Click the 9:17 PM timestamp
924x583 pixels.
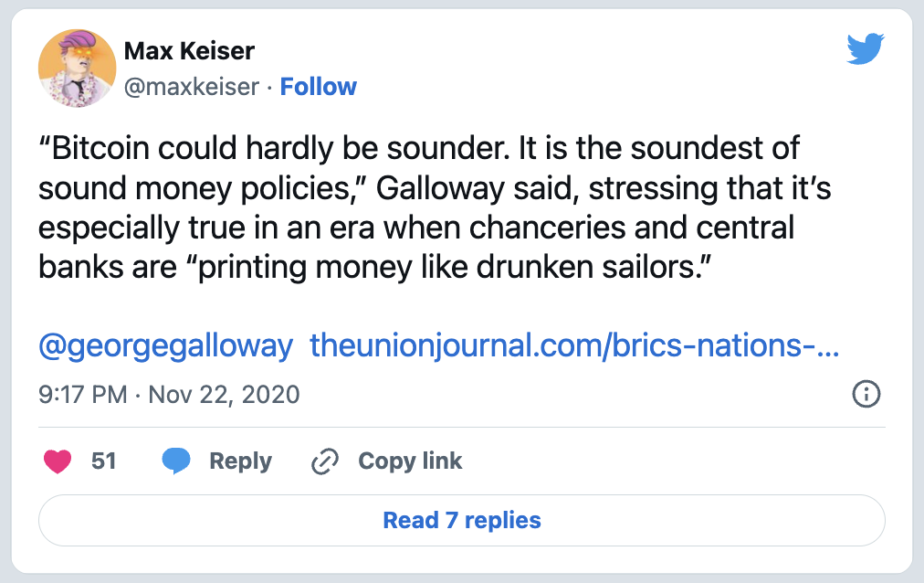[82, 395]
